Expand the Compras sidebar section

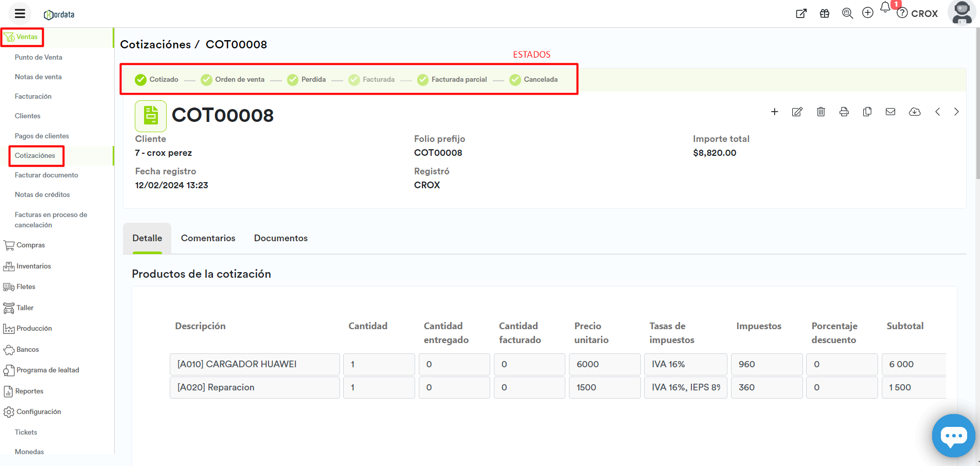[30, 245]
